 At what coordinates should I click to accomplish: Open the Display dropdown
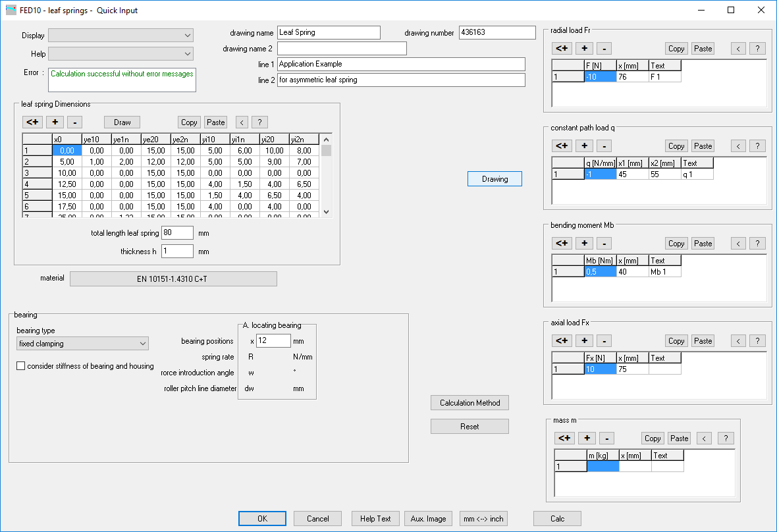pos(121,36)
